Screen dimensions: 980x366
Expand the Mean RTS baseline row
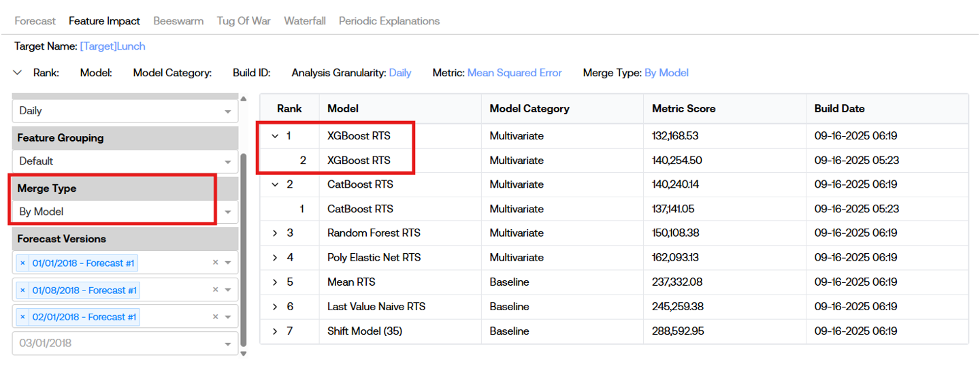click(275, 282)
